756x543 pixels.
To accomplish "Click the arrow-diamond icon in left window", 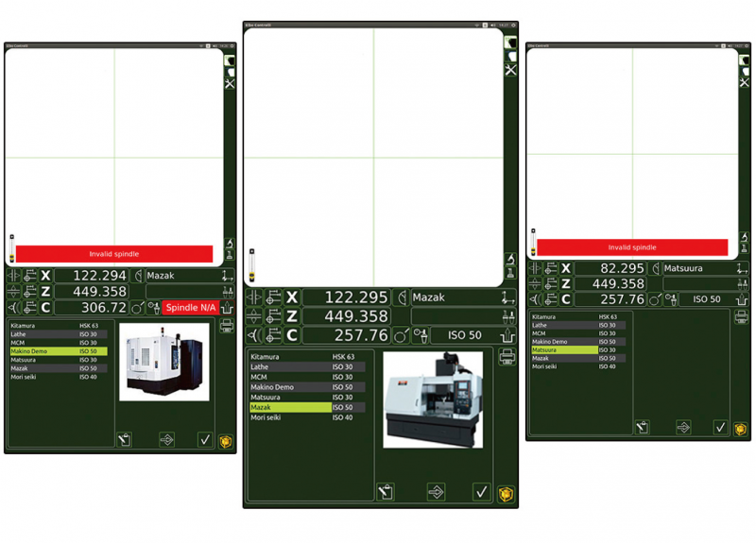I will tap(167, 439).
